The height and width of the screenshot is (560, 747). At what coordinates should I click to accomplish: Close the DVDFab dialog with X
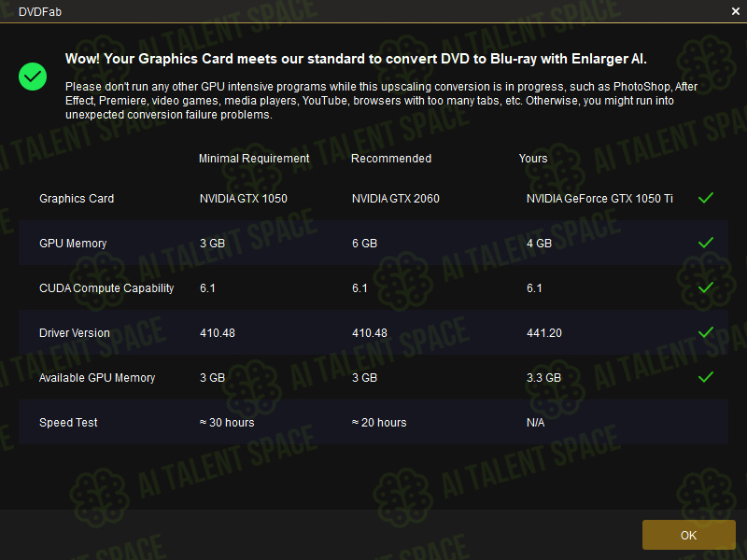pos(736,11)
